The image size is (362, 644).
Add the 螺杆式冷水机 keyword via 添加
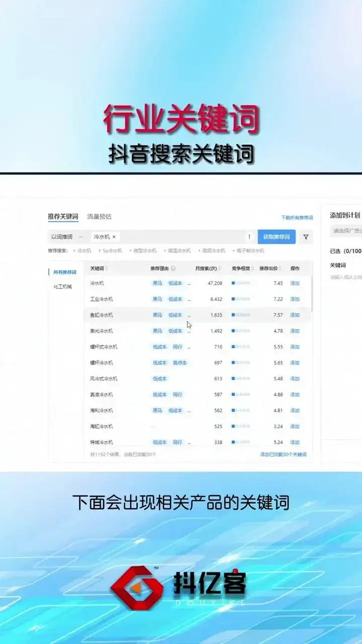(295, 347)
